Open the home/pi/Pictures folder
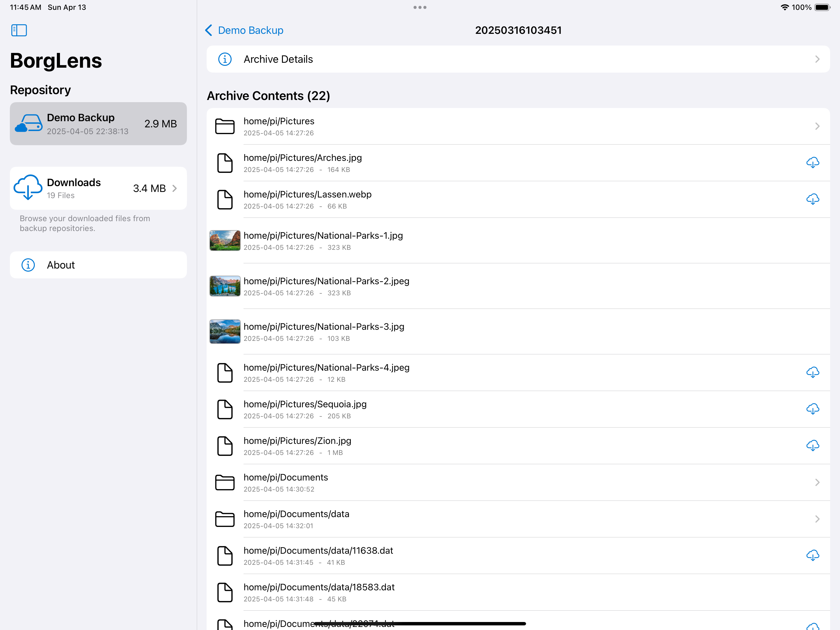The width and height of the screenshot is (840, 630). tap(518, 126)
